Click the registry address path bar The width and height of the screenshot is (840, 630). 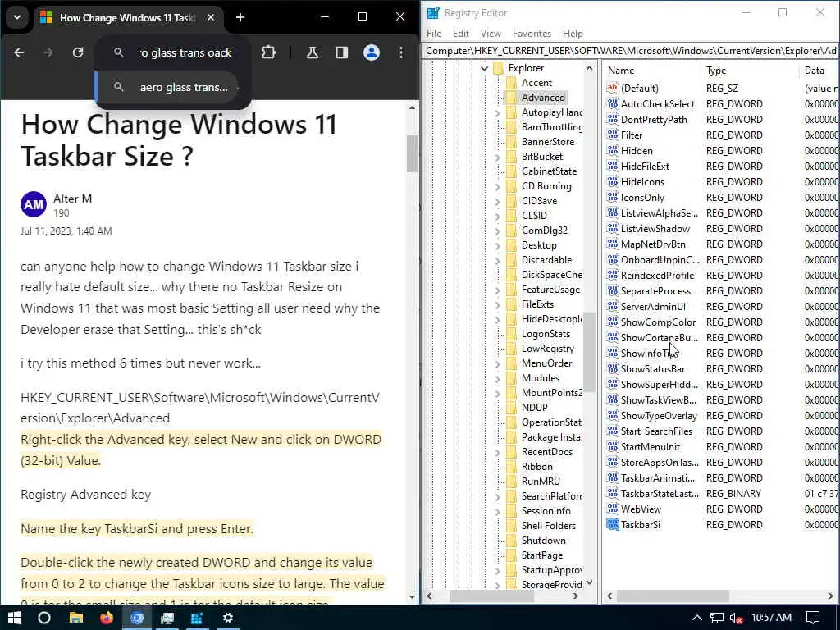pyautogui.click(x=631, y=51)
